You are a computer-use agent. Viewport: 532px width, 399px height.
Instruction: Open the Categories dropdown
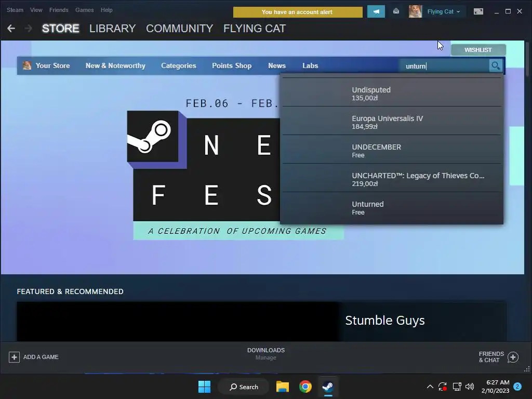coord(179,65)
